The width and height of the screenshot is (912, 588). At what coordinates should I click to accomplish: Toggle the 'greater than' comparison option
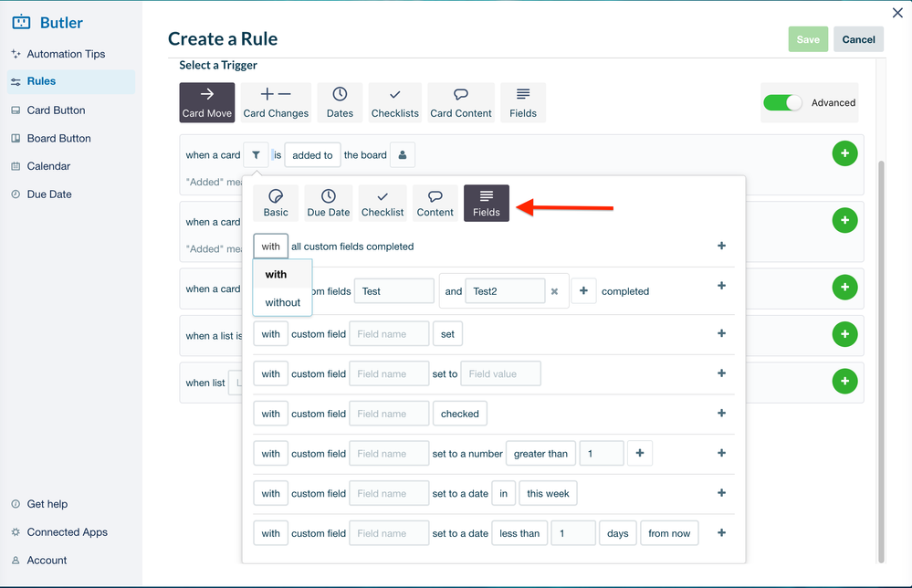tap(541, 454)
